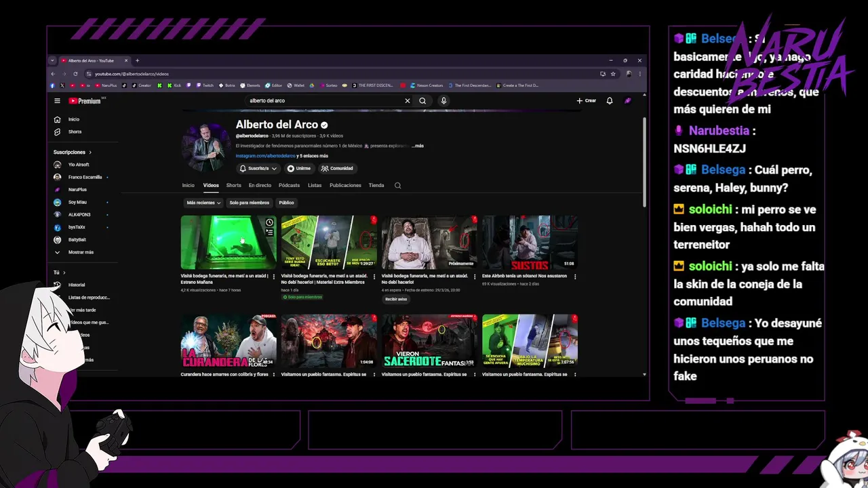Open the La Curandera podcast thumbnail
Screen dimensions: 868x488
[x=229, y=341]
